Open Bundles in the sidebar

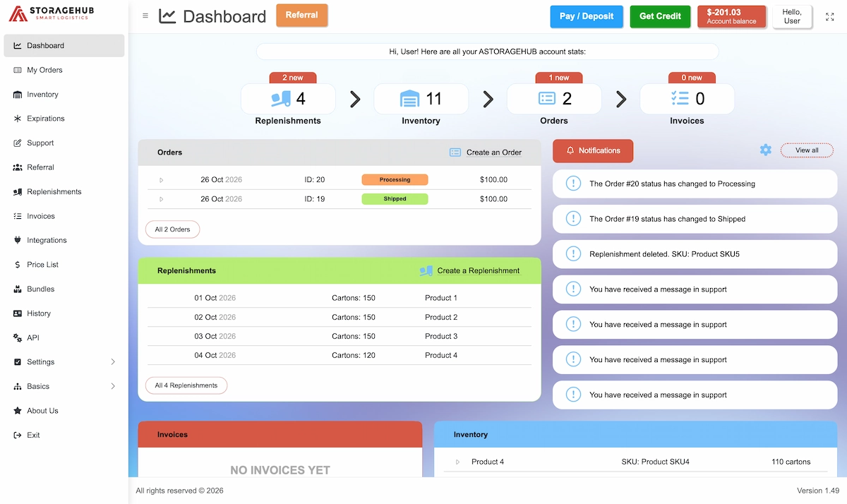coord(64,289)
